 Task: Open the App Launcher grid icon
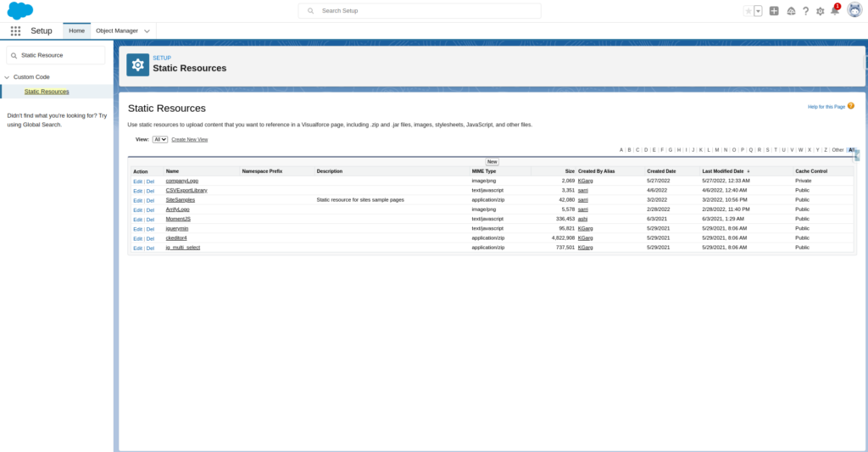(15, 31)
